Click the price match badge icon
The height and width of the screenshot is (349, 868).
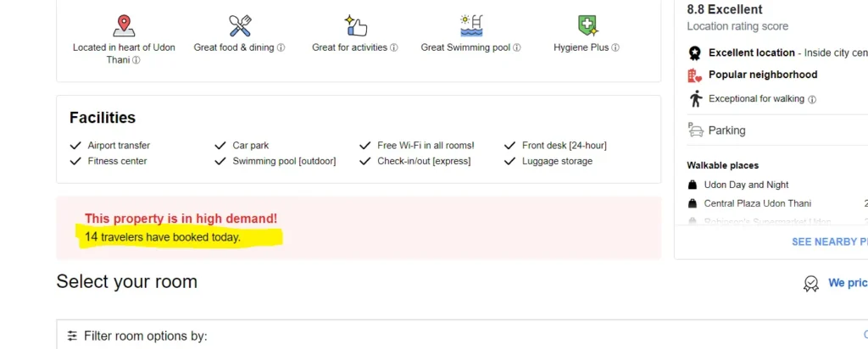click(811, 284)
